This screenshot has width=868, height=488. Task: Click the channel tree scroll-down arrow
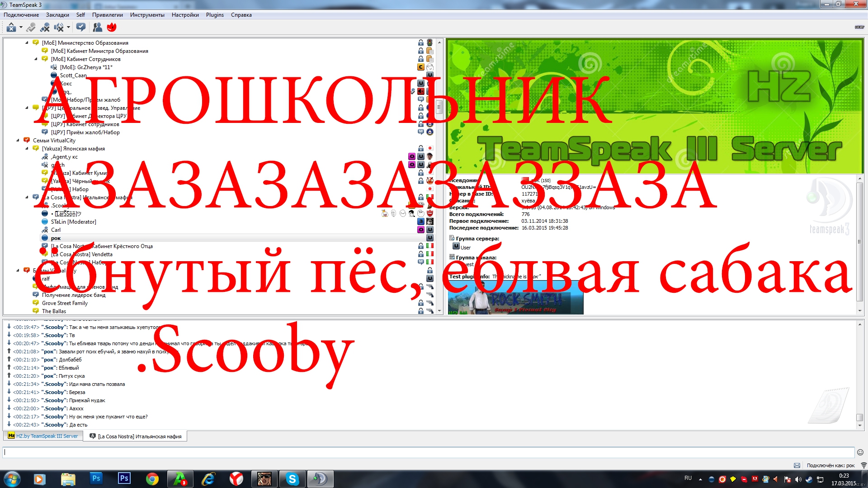click(x=439, y=311)
